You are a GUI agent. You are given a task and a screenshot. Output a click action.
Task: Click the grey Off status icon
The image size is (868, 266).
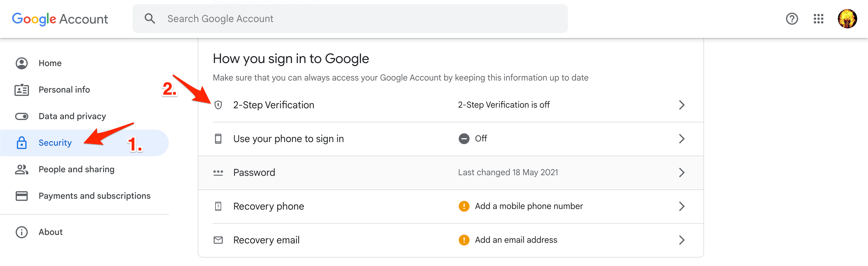tap(464, 138)
